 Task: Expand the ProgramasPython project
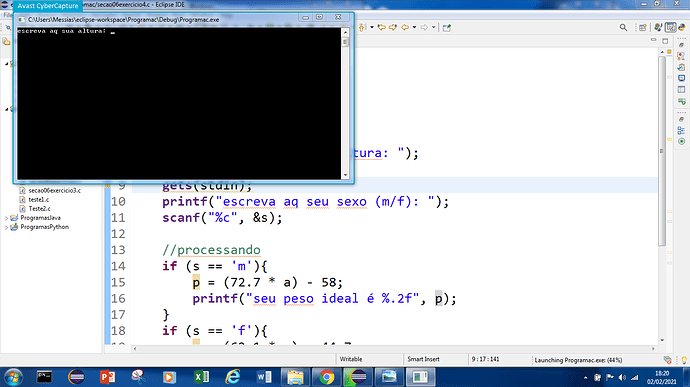(7, 227)
